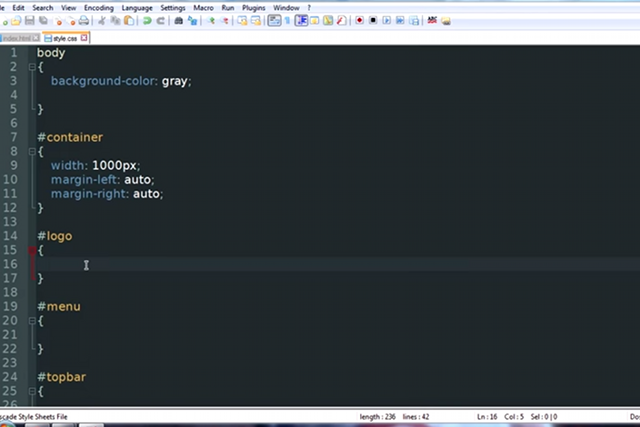
Task: Start macro recording with red record icon
Action: [x=360, y=21]
